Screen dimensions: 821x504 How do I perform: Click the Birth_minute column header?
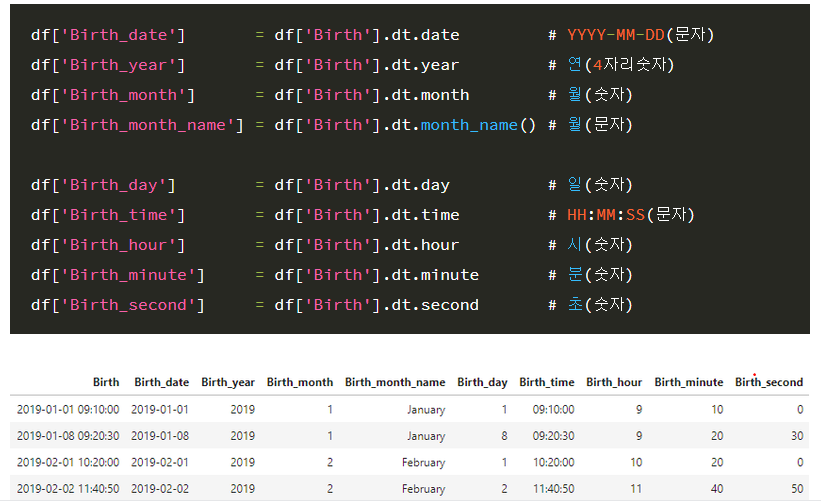pyautogui.click(x=689, y=383)
